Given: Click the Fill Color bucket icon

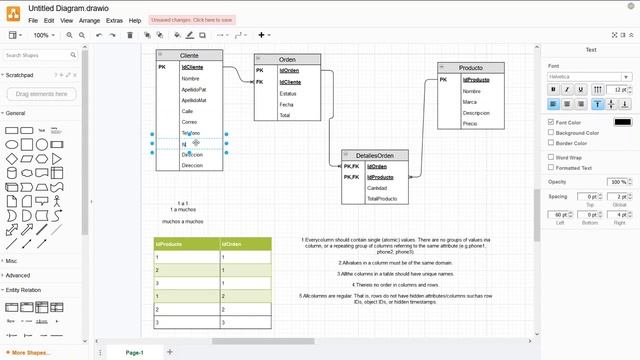Looking at the screenshot, I should (177, 36).
